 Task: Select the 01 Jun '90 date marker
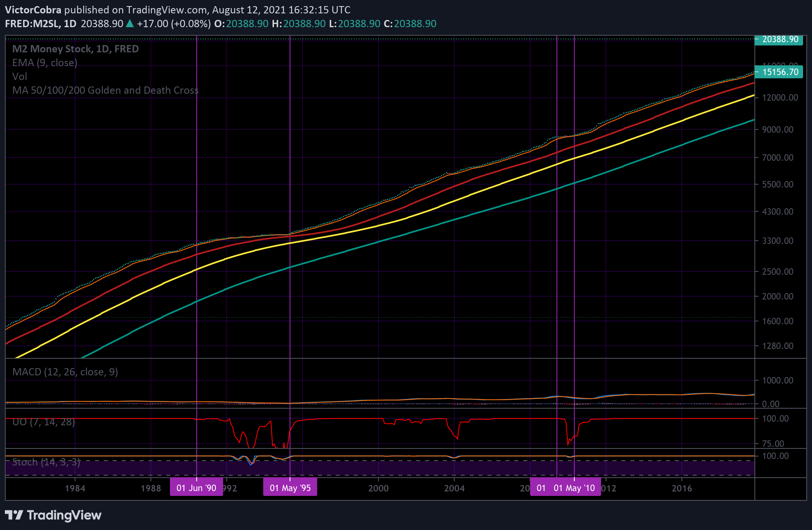196,488
